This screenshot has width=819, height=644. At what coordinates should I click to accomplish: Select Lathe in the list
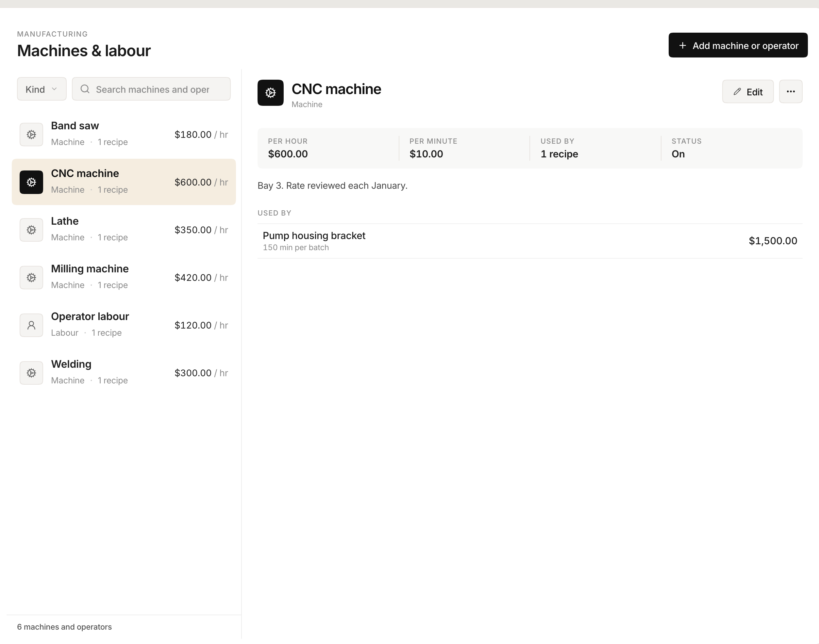tap(124, 230)
